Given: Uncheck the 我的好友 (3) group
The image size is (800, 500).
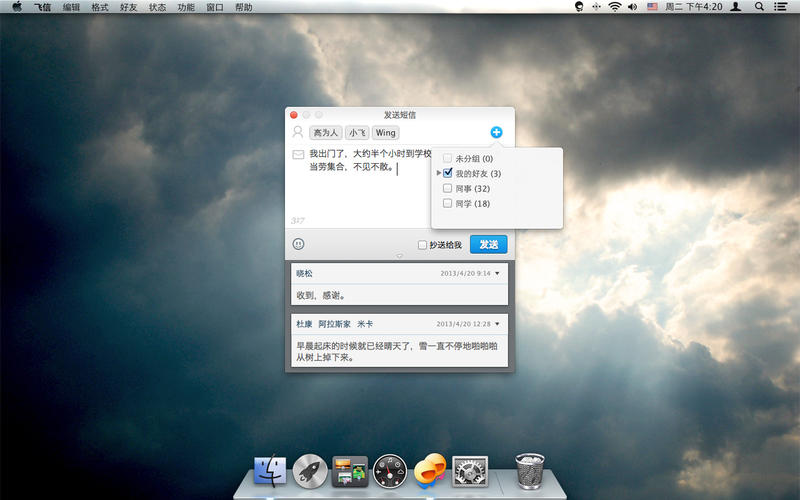Looking at the screenshot, I should (x=448, y=174).
